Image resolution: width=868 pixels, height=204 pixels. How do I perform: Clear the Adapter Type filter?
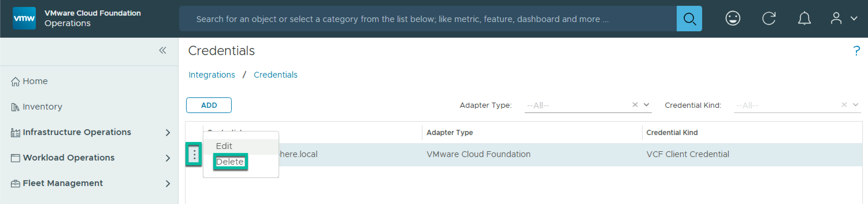click(635, 105)
